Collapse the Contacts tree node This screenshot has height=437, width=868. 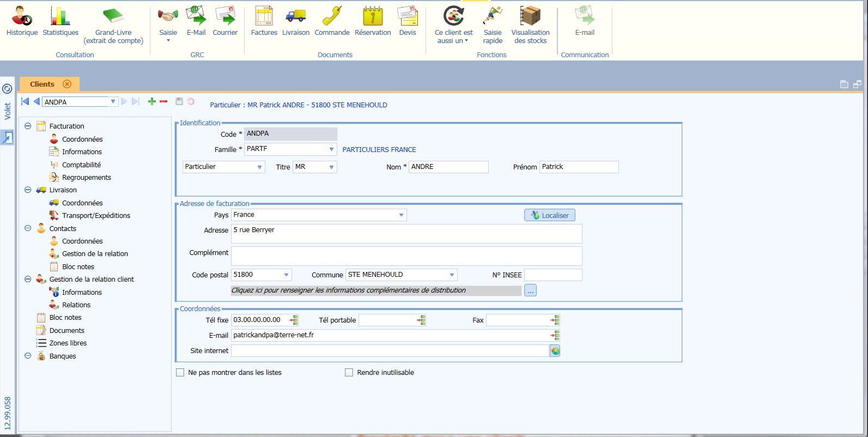point(28,228)
